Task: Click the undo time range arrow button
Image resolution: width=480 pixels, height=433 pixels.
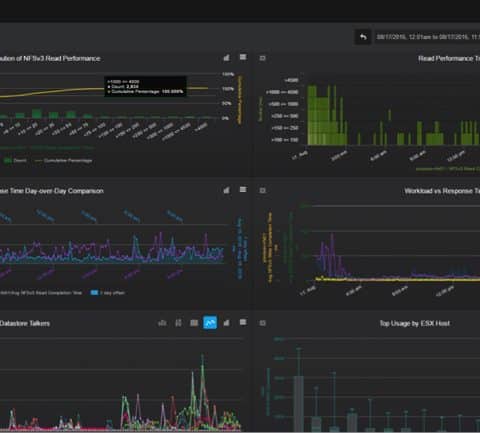Action: [x=363, y=37]
